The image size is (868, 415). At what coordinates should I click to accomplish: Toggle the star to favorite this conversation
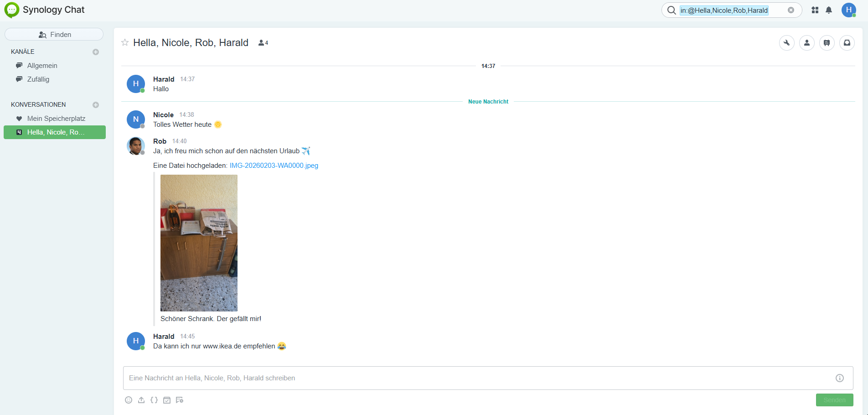pos(125,42)
